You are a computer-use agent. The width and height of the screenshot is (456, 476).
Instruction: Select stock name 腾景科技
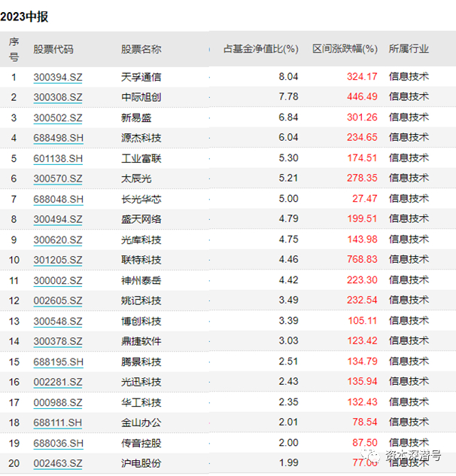point(141,362)
